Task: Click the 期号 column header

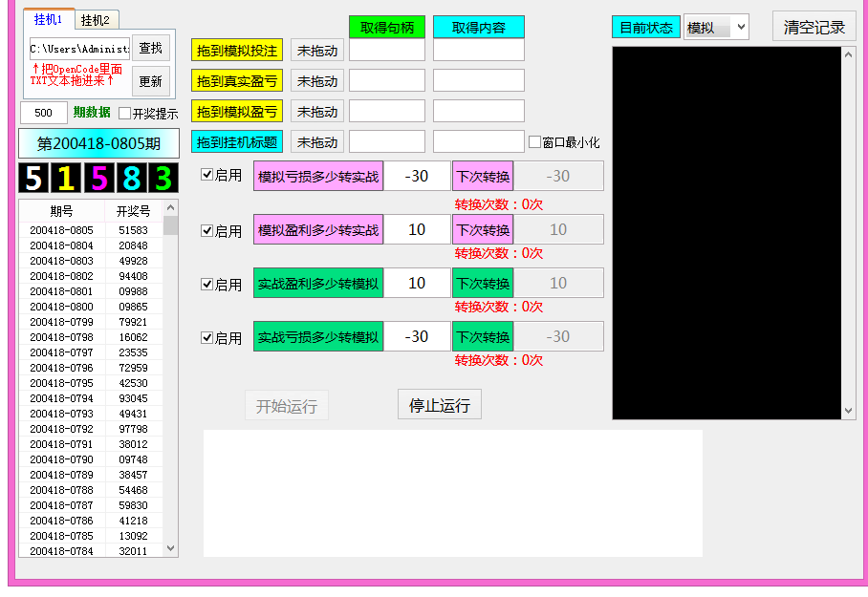Action: click(x=61, y=211)
